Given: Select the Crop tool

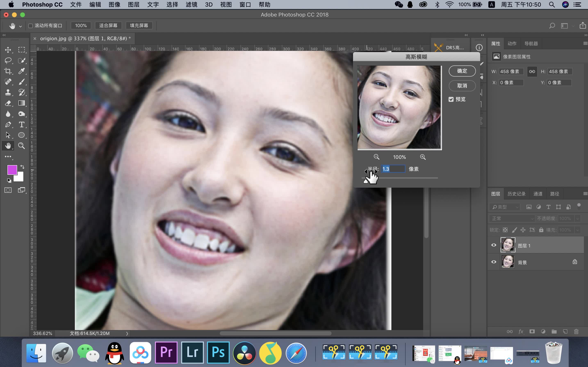Looking at the screenshot, I should (x=8, y=71).
